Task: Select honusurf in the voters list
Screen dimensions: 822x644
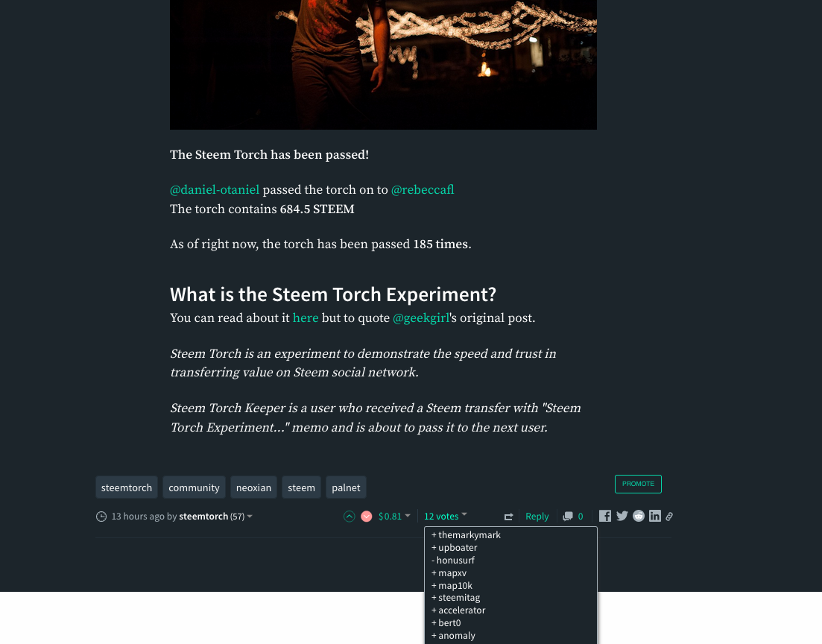Action: point(453,560)
